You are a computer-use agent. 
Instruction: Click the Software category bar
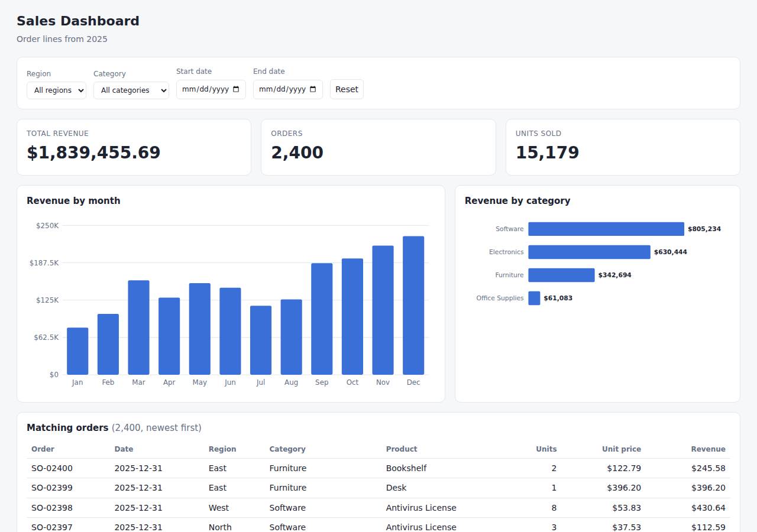pyautogui.click(x=606, y=229)
